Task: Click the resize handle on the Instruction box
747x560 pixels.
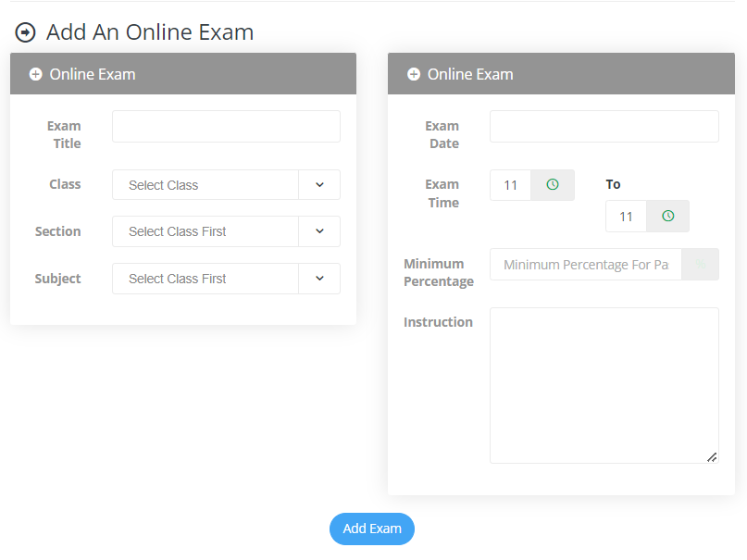Action: [x=712, y=456]
